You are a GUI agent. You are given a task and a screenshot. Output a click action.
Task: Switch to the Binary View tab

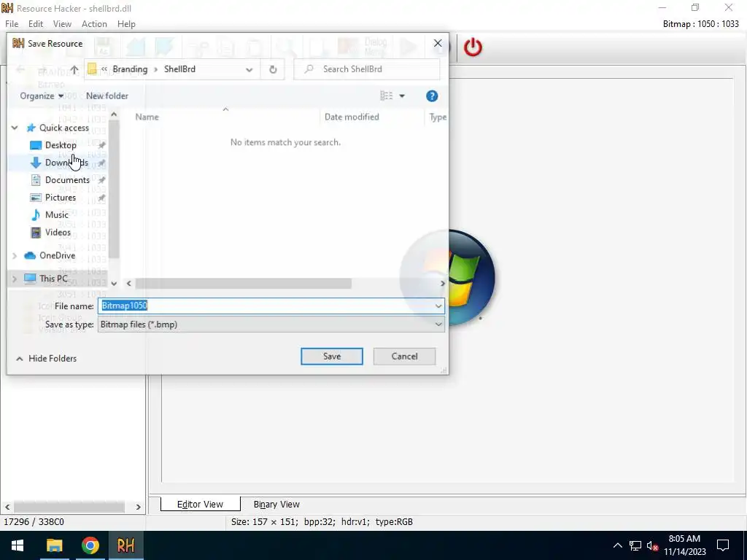[x=276, y=505]
